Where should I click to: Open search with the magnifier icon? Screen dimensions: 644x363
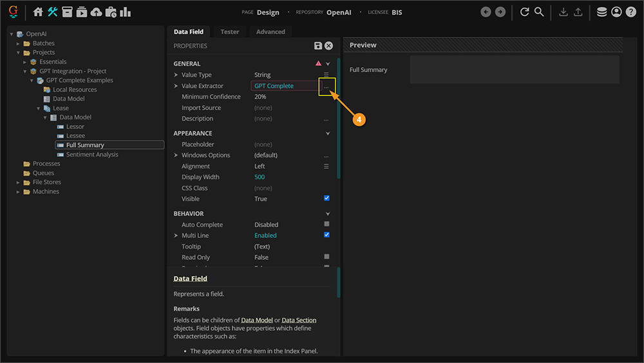(x=539, y=12)
